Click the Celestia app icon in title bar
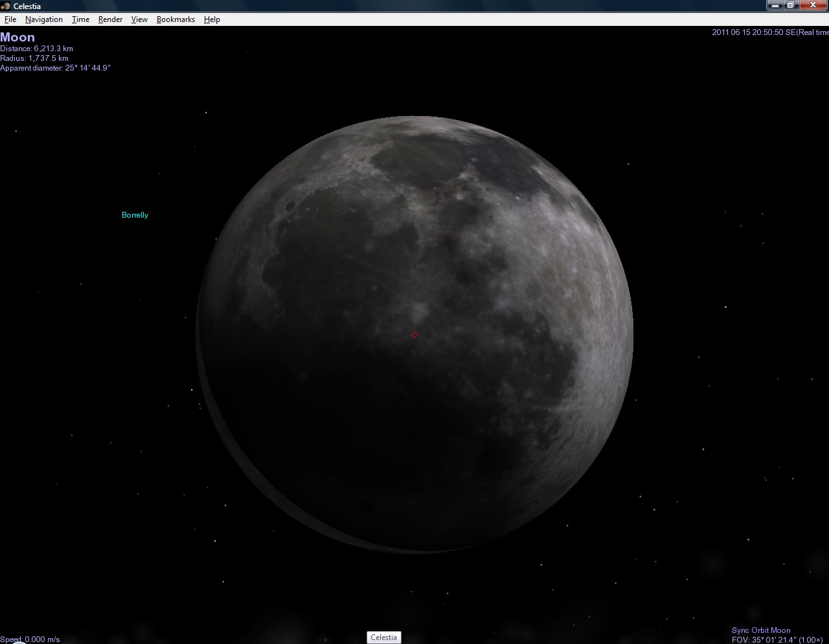Viewport: 829px width, 644px height. 6,6
